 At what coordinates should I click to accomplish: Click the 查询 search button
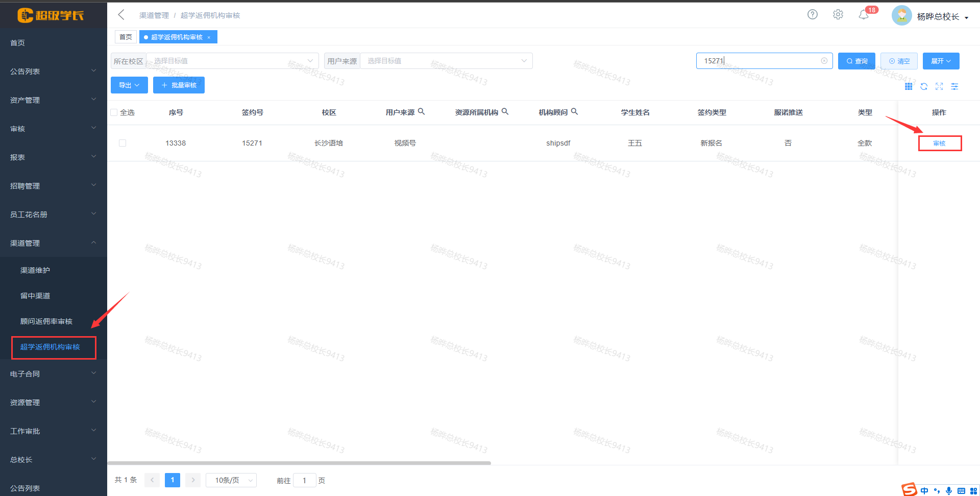click(x=856, y=61)
